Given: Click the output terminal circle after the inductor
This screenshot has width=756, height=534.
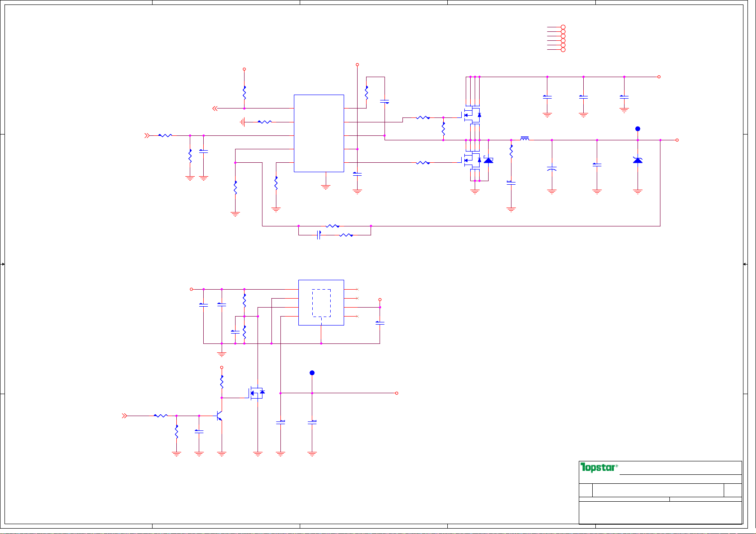Looking at the screenshot, I should click(x=677, y=140).
